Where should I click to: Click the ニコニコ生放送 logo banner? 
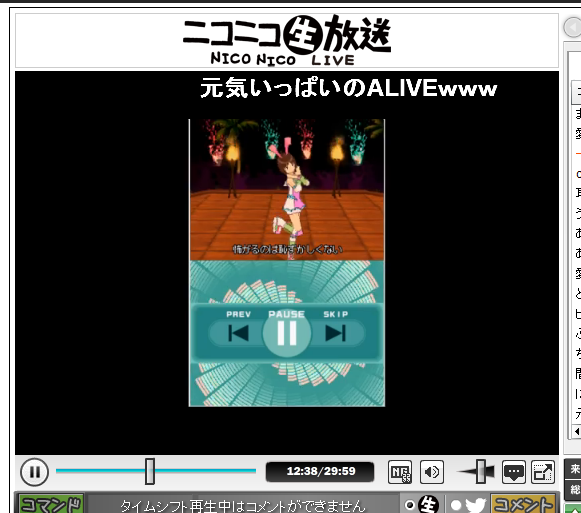[x=287, y=40]
